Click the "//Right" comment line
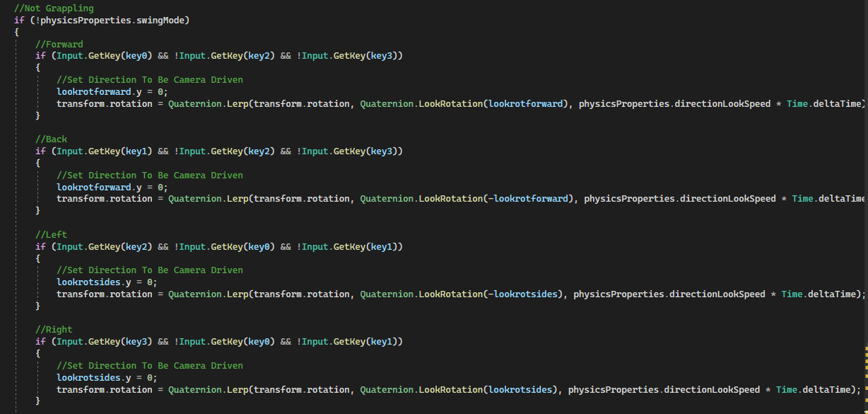Screen dimensions: 868x414 pyautogui.click(x=54, y=330)
